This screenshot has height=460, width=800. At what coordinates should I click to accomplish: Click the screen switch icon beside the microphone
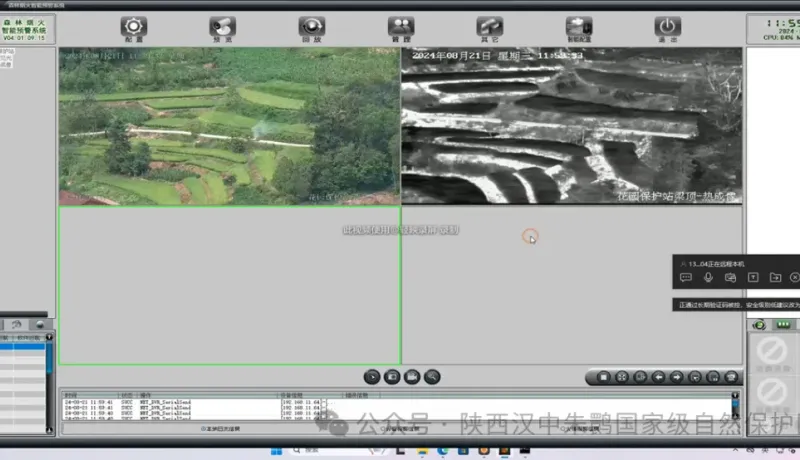[x=731, y=277]
